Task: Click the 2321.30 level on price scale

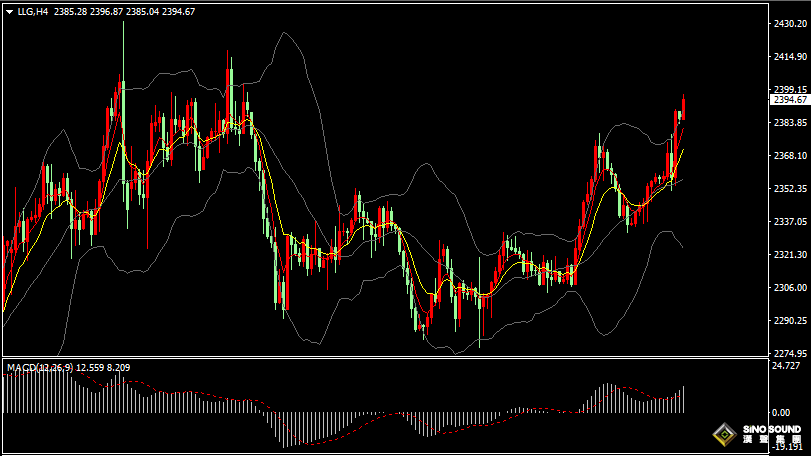Action: [x=789, y=254]
